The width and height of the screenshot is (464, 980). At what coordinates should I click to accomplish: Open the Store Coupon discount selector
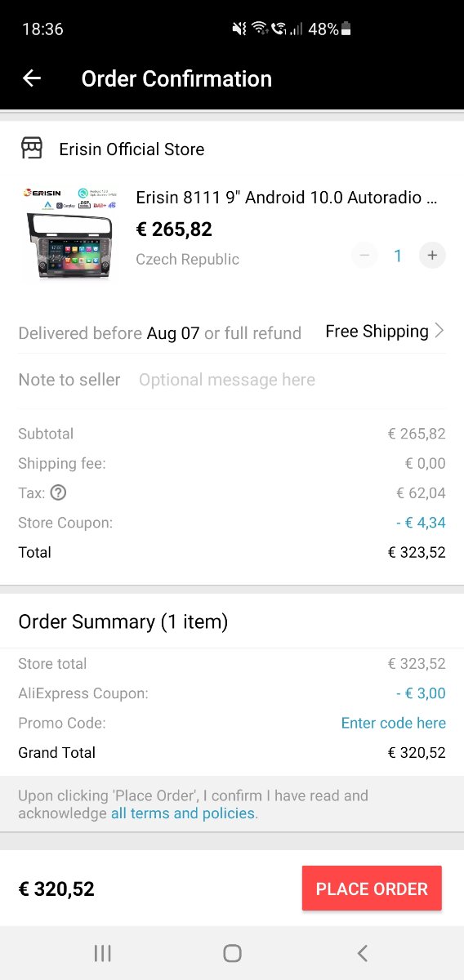pyautogui.click(x=421, y=523)
